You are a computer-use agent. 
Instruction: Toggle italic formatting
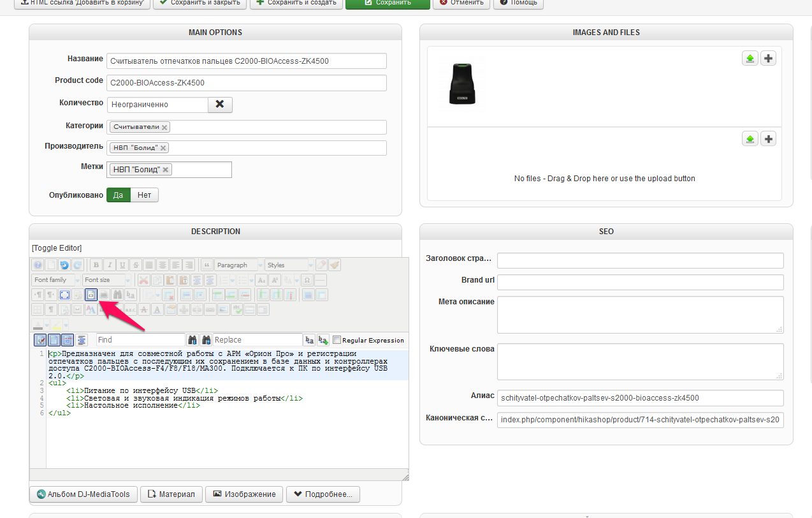(110, 265)
